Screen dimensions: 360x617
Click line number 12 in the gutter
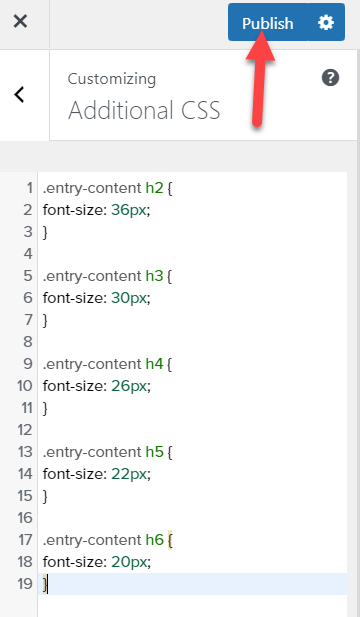coord(25,430)
